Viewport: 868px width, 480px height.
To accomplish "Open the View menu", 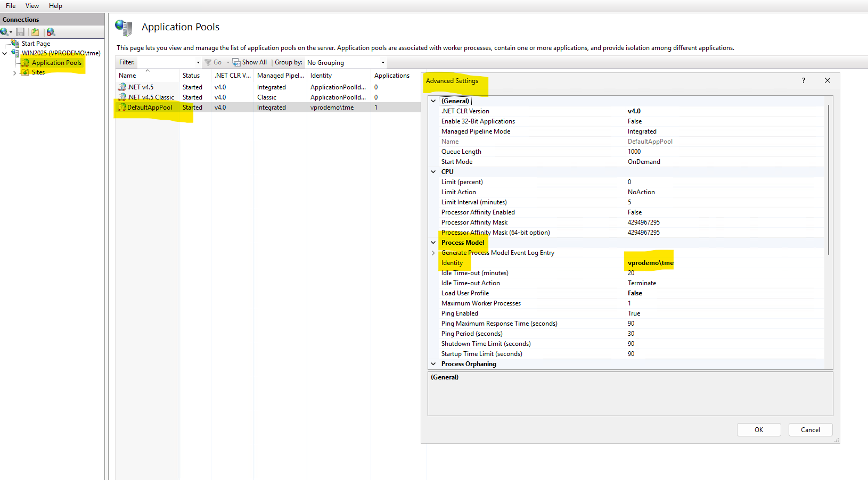I will click(32, 6).
